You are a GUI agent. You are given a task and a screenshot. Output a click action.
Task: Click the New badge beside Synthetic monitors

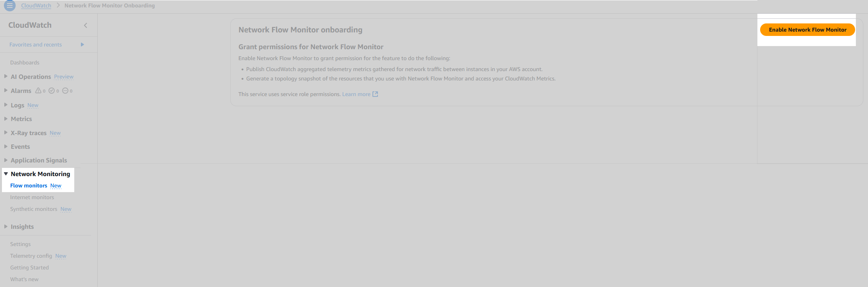click(66, 209)
